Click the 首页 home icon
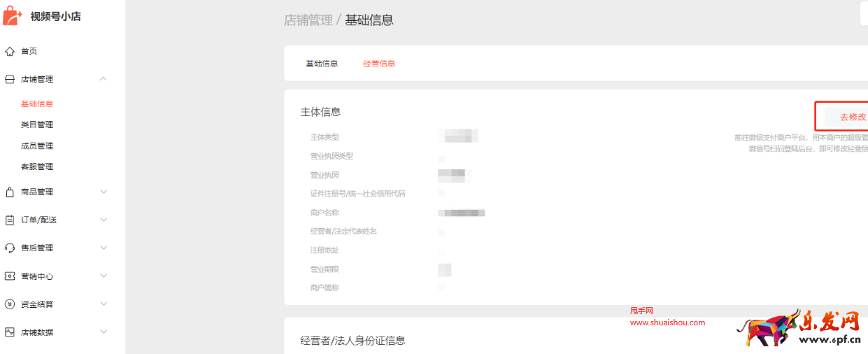Viewport: 868px width, 354px height. coord(10,51)
